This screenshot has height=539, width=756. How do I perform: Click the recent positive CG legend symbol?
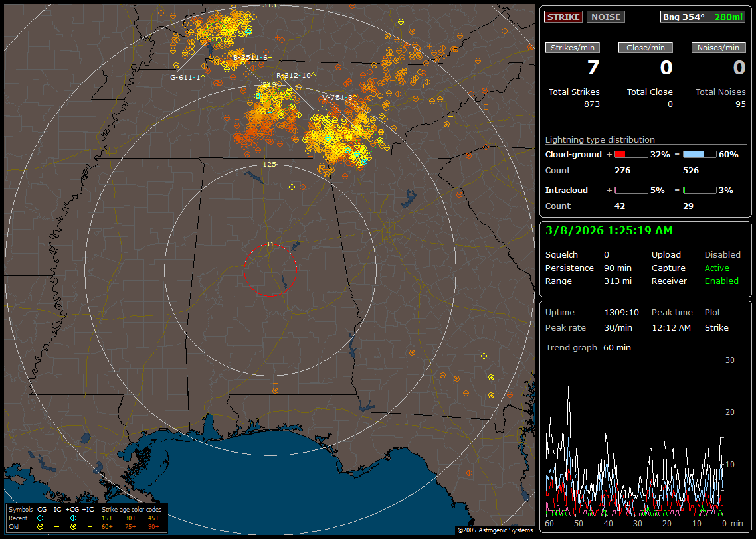click(73, 518)
